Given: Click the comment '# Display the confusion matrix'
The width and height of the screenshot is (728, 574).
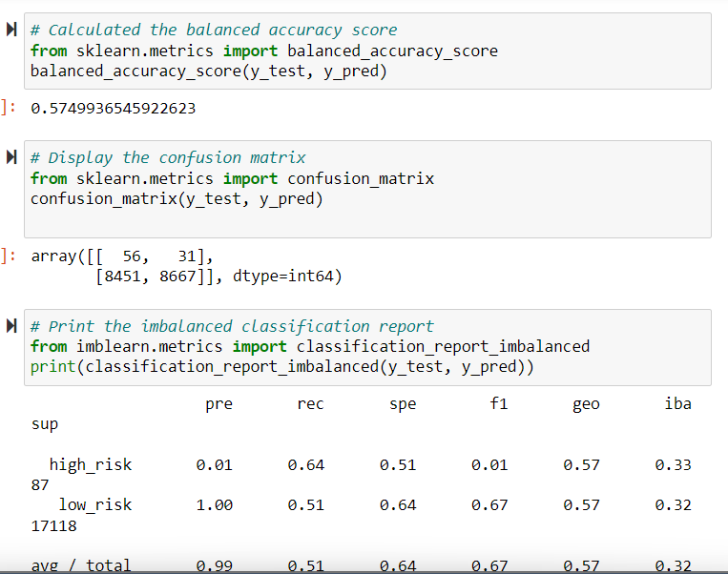Looking at the screenshot, I should point(168,157).
